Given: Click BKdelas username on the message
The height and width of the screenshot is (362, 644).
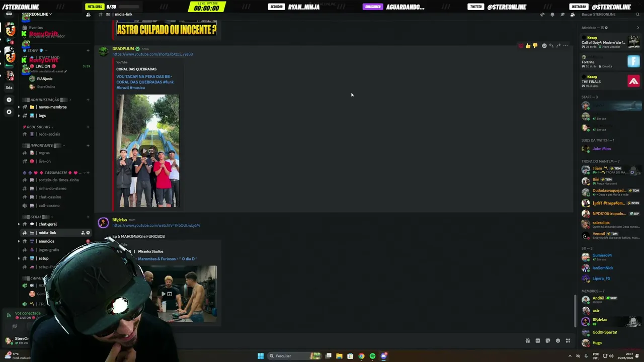Looking at the screenshot, I should tap(120, 220).
